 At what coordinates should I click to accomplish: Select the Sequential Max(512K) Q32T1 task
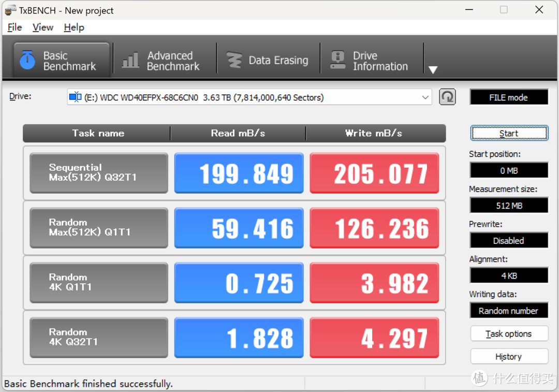(99, 173)
